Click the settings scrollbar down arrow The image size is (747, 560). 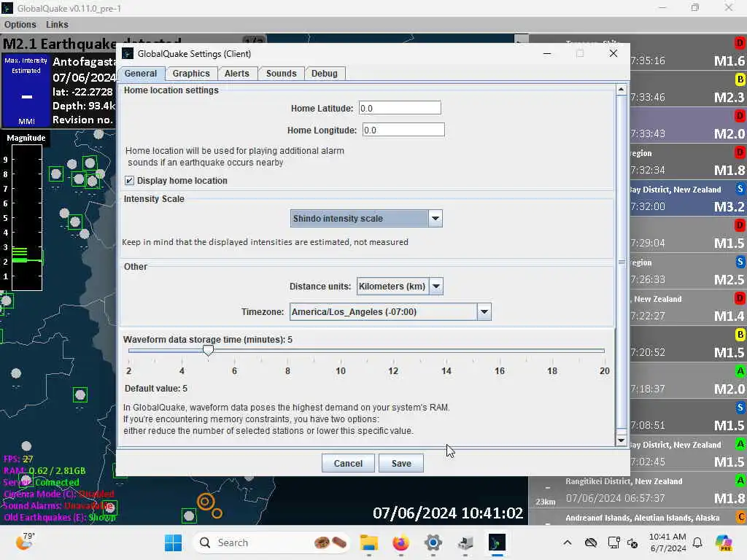tap(621, 440)
